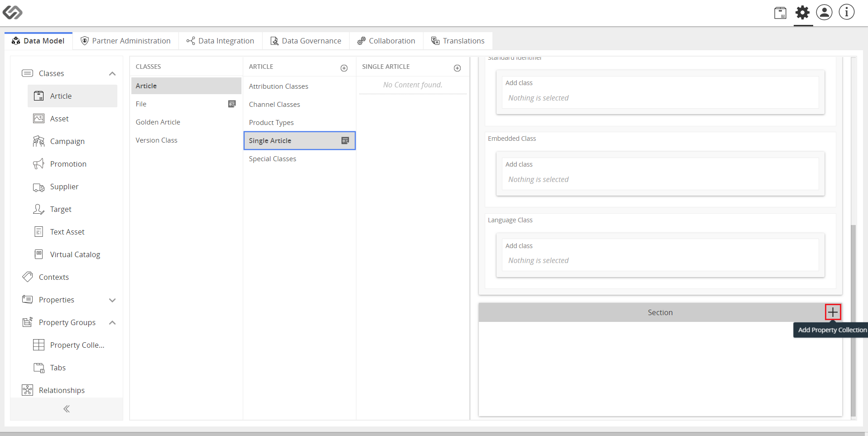Select the Single Article entry

[299, 141]
